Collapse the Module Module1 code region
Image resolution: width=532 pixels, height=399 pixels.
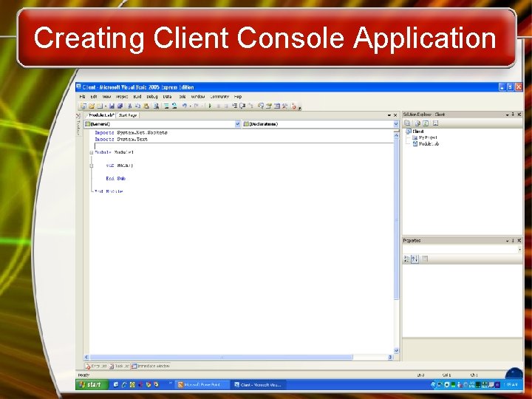point(92,153)
